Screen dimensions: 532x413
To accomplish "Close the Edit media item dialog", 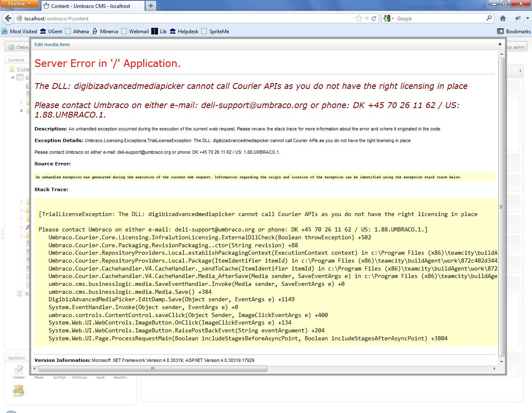I will [x=500, y=44].
